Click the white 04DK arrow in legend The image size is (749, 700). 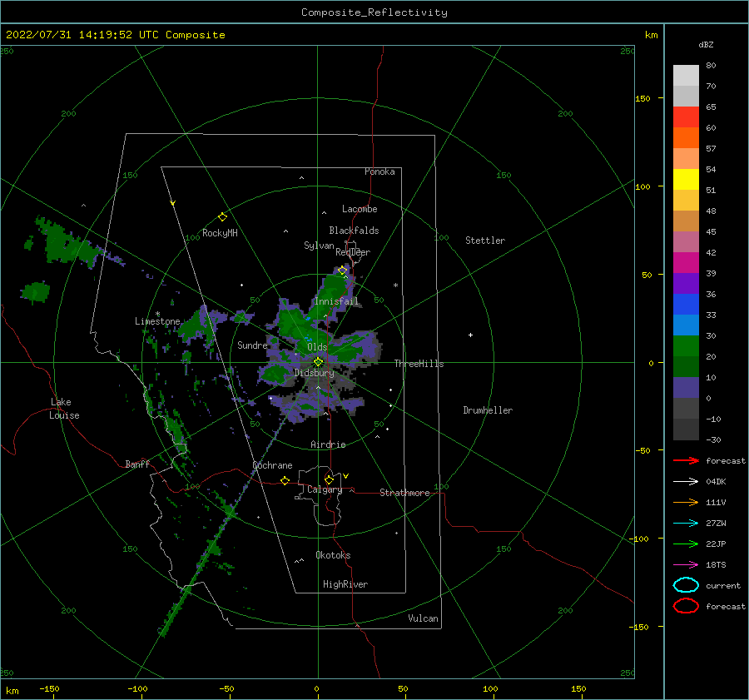click(x=686, y=482)
